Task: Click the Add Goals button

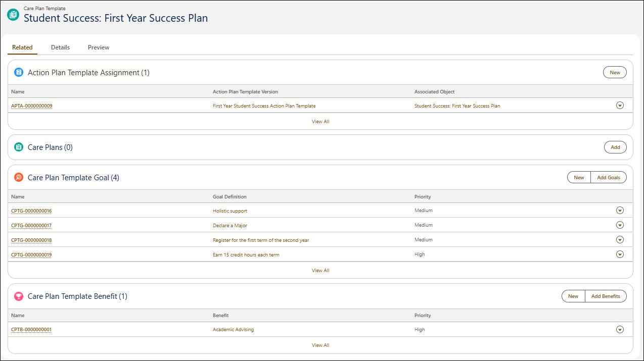Action: click(x=608, y=177)
